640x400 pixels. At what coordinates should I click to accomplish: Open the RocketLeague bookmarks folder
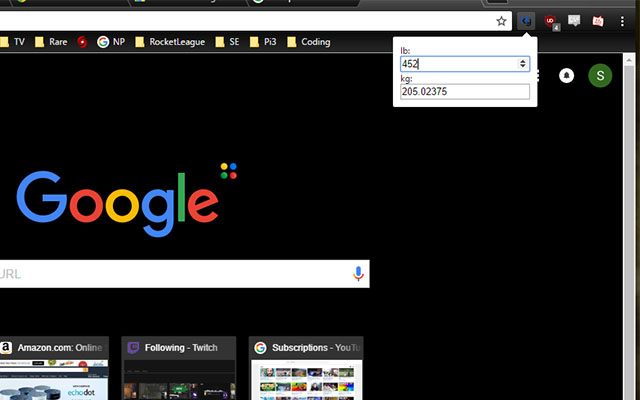pyautogui.click(x=170, y=42)
